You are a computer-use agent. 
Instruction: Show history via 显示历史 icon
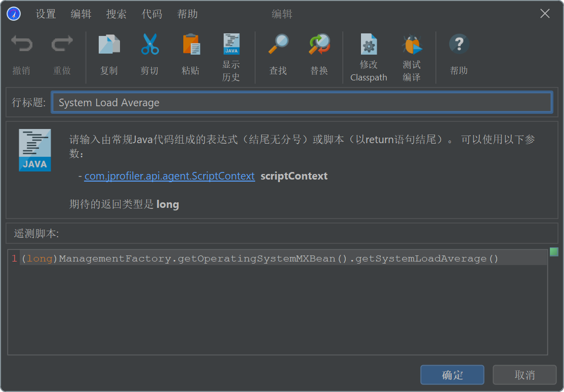231,44
